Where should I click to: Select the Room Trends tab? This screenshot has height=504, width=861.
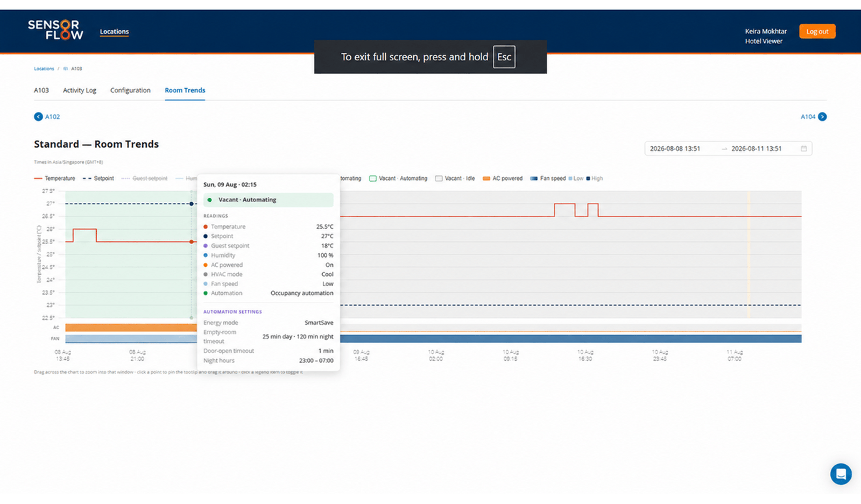(x=185, y=90)
